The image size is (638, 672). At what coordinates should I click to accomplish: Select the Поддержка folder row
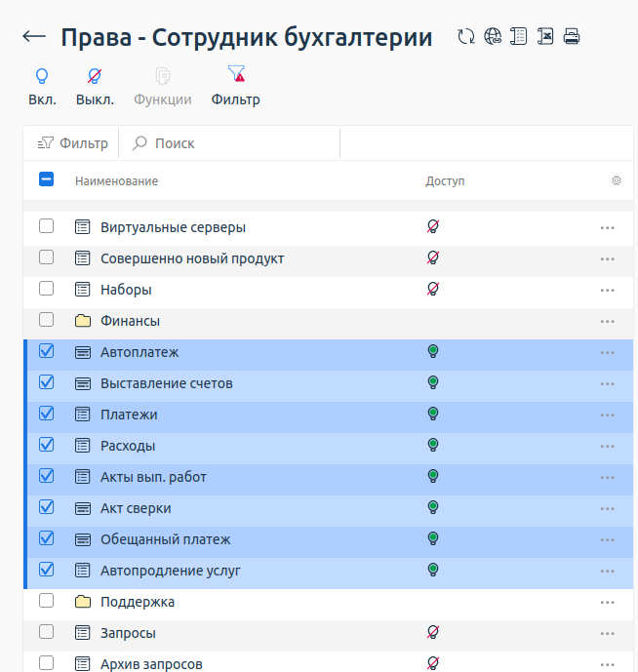click(x=138, y=602)
